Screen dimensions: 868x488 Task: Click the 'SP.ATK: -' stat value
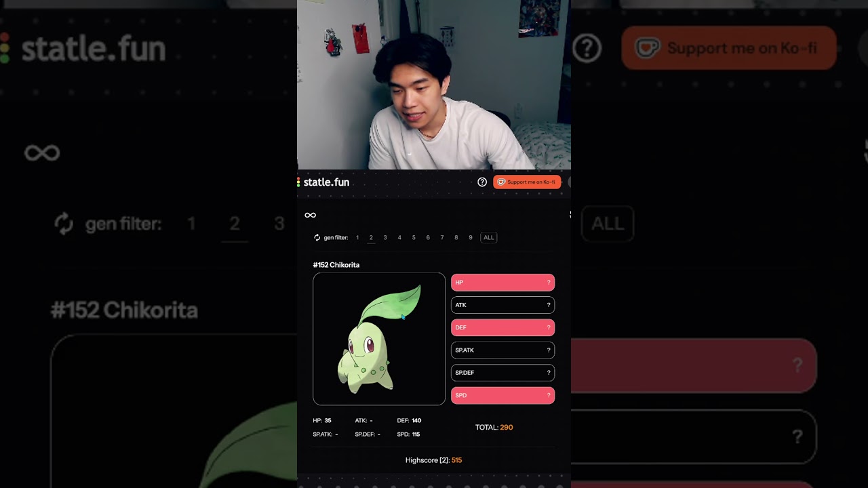(325, 434)
